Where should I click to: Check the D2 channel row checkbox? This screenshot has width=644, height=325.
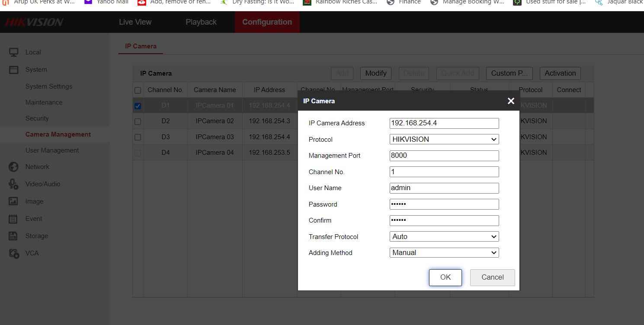point(138,121)
